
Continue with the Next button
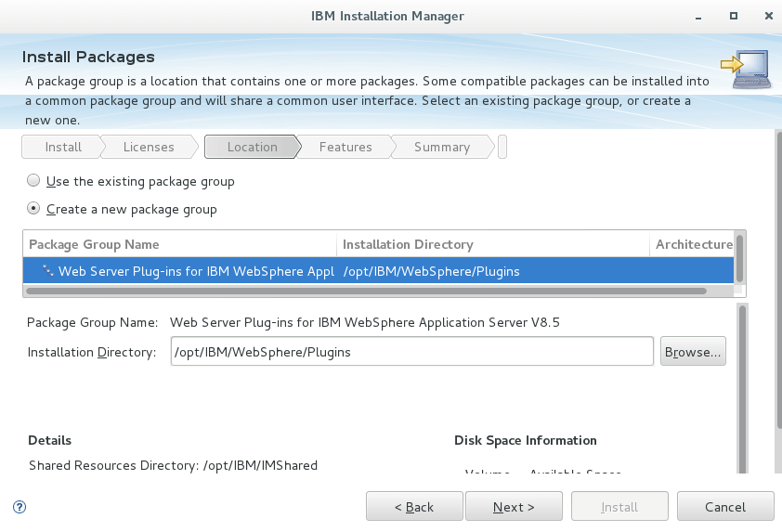click(x=514, y=507)
